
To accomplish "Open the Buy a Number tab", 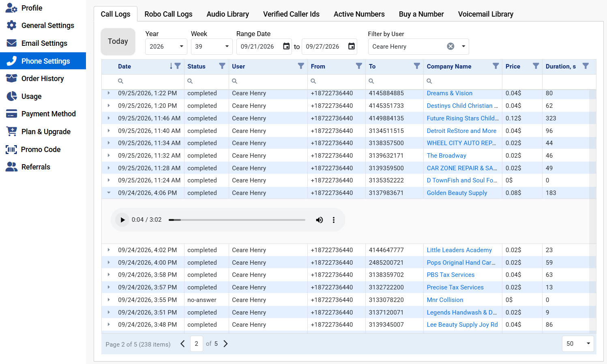I will point(421,14).
